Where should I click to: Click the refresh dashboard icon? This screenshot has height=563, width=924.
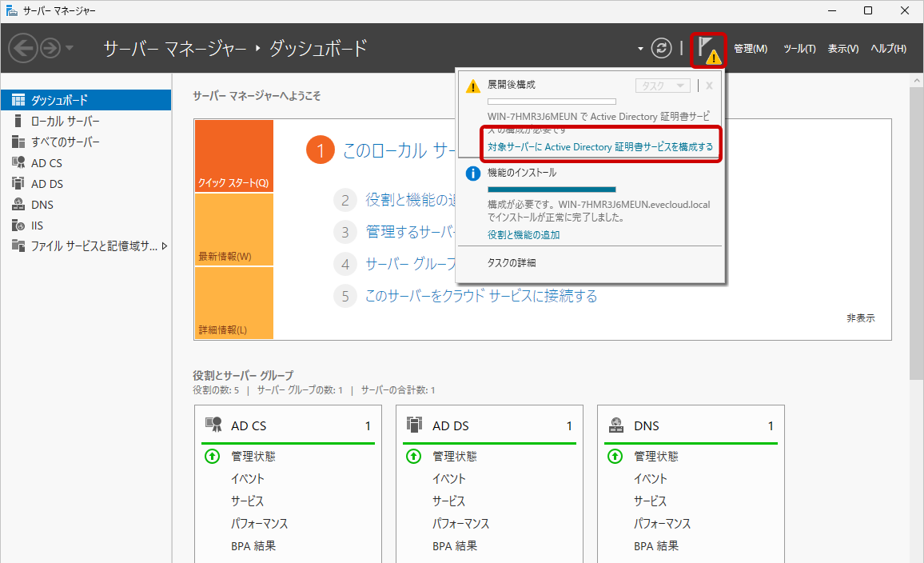point(662,48)
